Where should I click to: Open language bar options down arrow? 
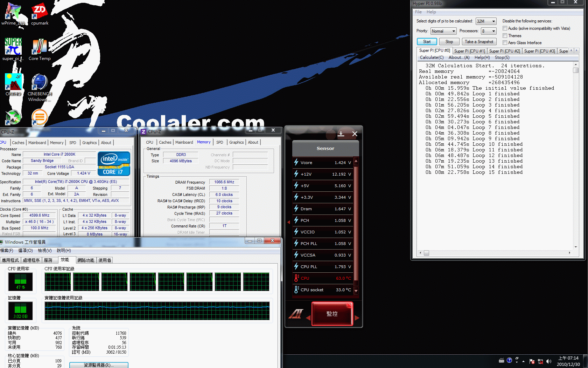[517, 362]
